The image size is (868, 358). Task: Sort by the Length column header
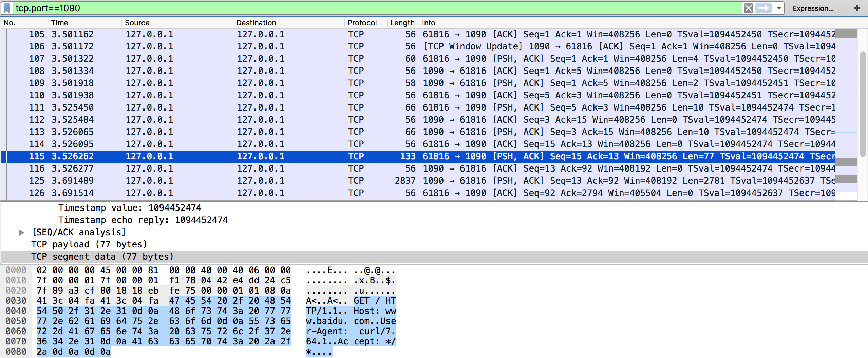click(402, 23)
